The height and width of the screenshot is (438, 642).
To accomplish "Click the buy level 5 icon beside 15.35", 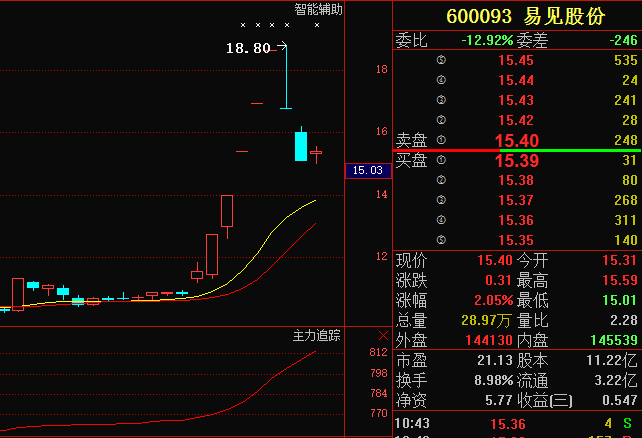I will point(440,240).
